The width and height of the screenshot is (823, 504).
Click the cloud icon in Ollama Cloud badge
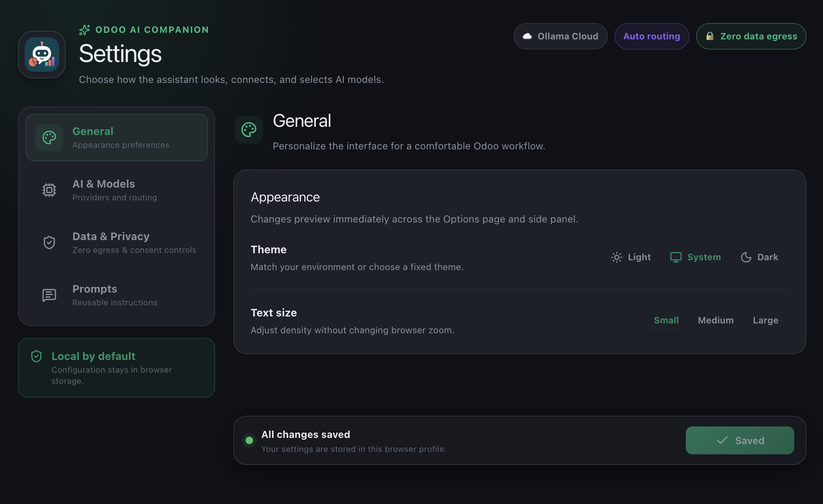[527, 37]
